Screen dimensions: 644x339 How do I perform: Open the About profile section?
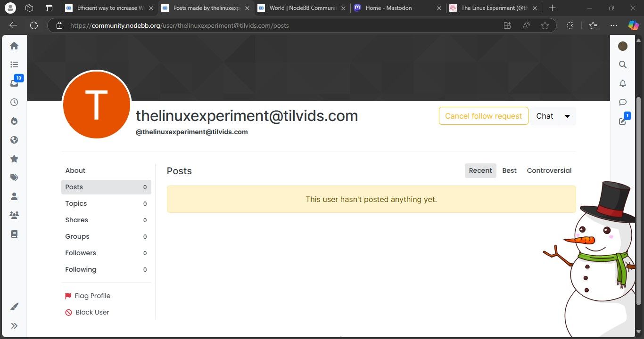[x=106, y=170]
